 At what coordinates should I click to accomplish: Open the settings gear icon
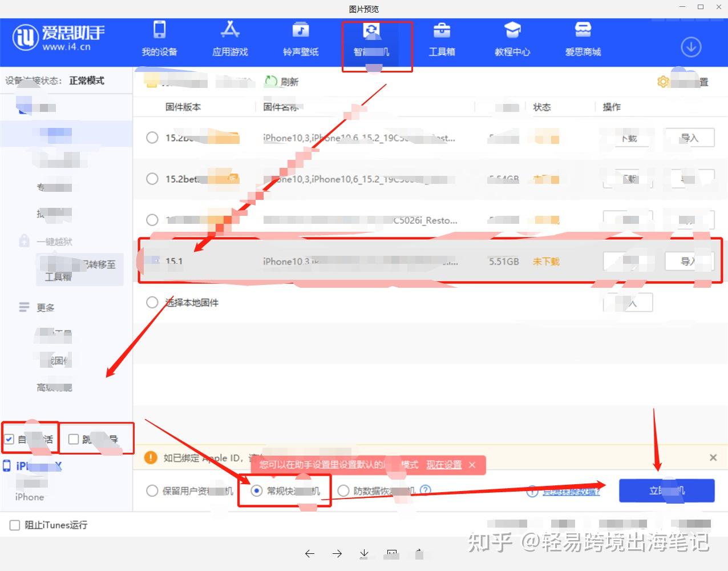coord(663,82)
